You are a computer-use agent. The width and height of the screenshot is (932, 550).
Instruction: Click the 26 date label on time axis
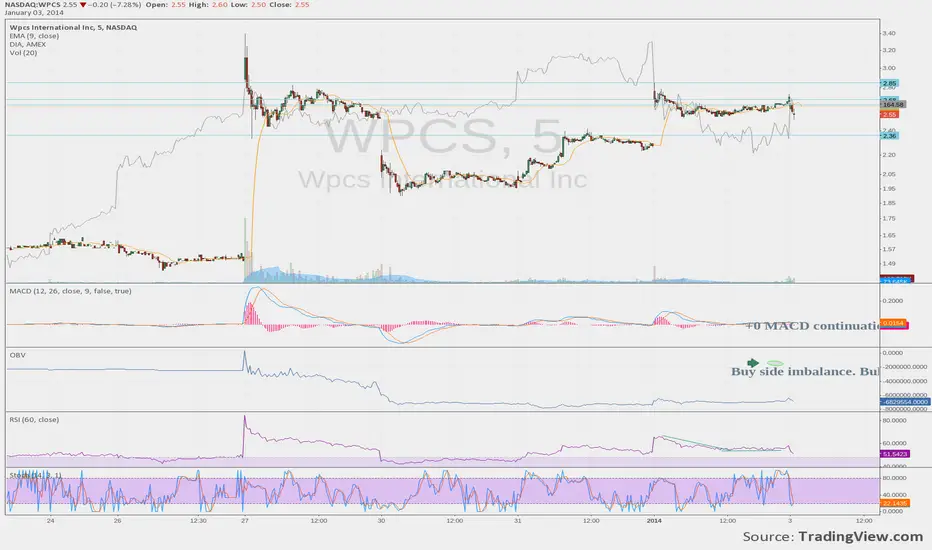[117, 520]
